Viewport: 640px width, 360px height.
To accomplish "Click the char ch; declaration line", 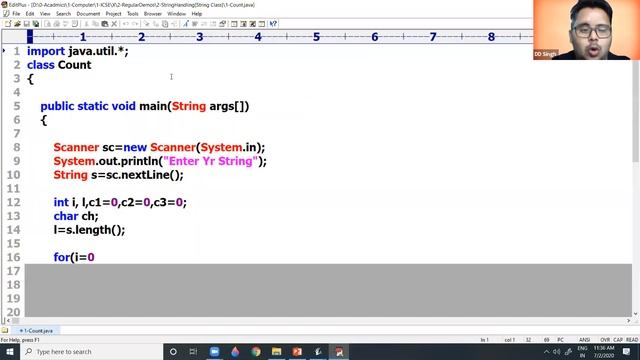I will point(76,216).
